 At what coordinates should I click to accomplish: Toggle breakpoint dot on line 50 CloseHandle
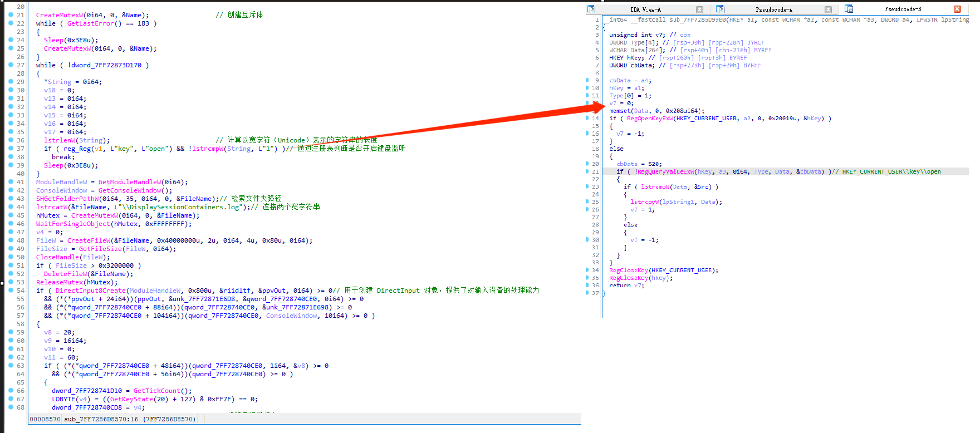[11, 257]
